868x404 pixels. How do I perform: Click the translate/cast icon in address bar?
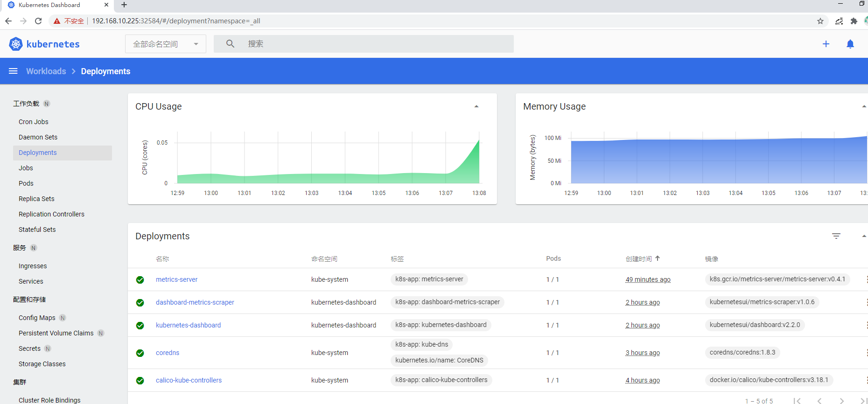839,21
